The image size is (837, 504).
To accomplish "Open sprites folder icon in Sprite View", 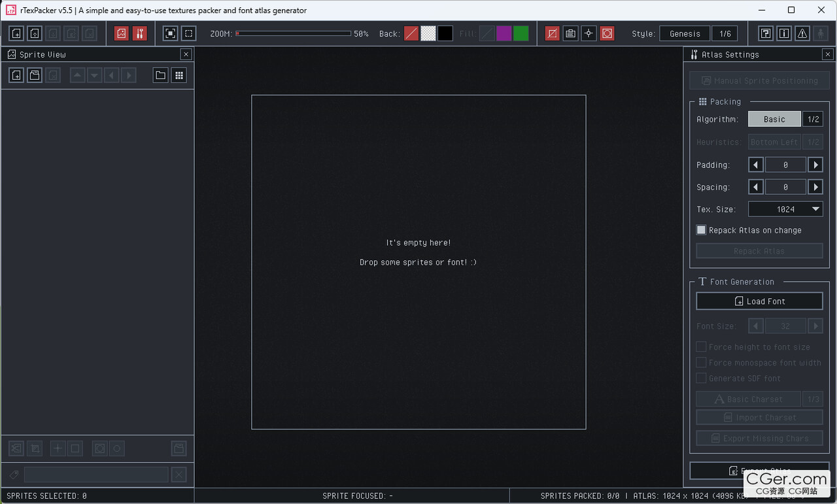I will 160,76.
